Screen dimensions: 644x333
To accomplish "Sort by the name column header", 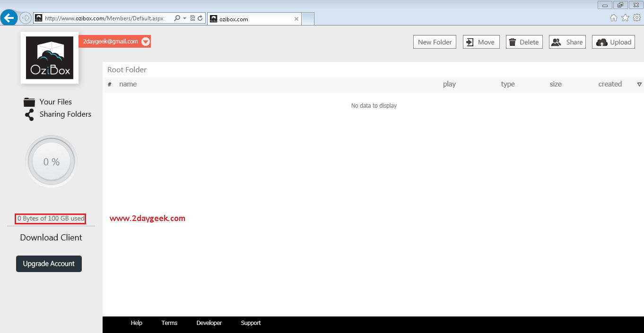I will pos(128,84).
